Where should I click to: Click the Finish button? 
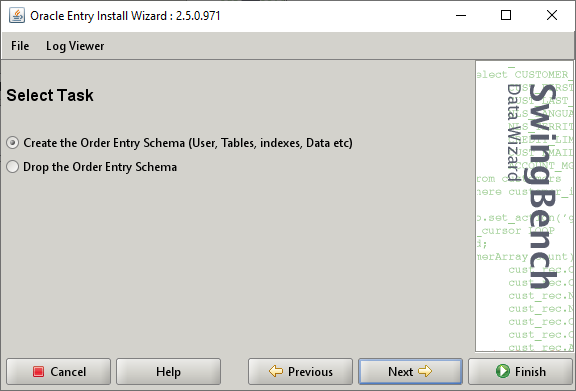520,372
